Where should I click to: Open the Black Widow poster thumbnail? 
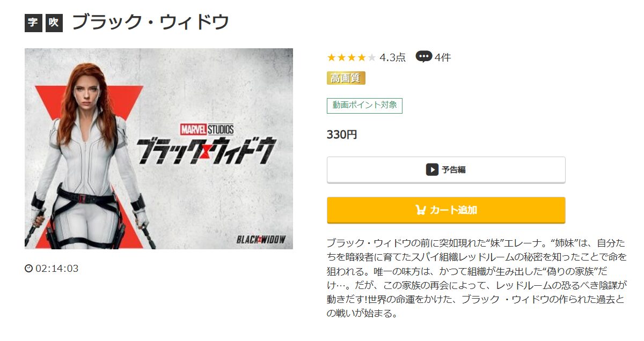[x=159, y=149]
